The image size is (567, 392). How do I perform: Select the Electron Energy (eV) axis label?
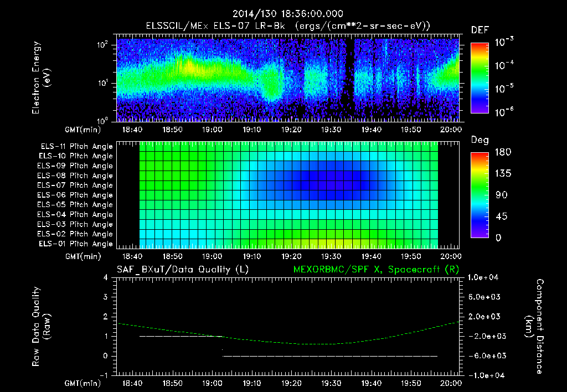[41, 78]
